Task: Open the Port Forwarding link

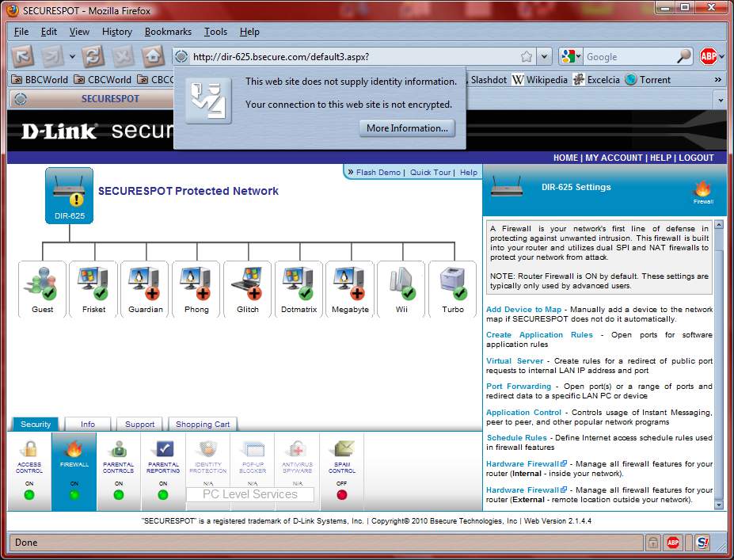Action: click(x=519, y=387)
